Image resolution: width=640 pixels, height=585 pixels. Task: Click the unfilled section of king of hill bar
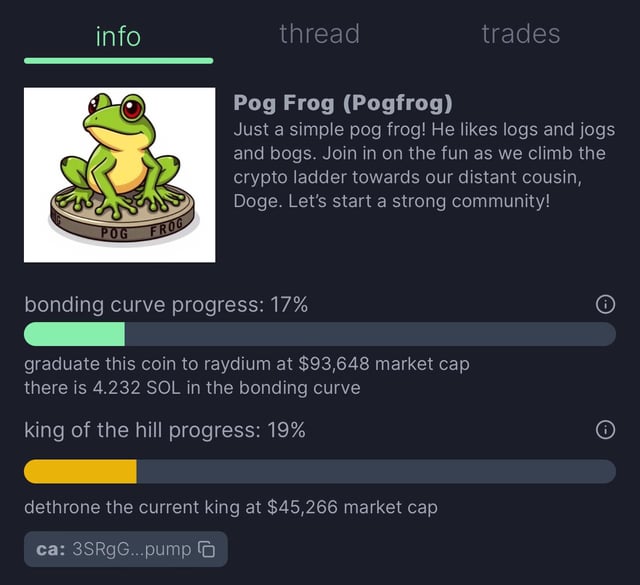(x=375, y=472)
